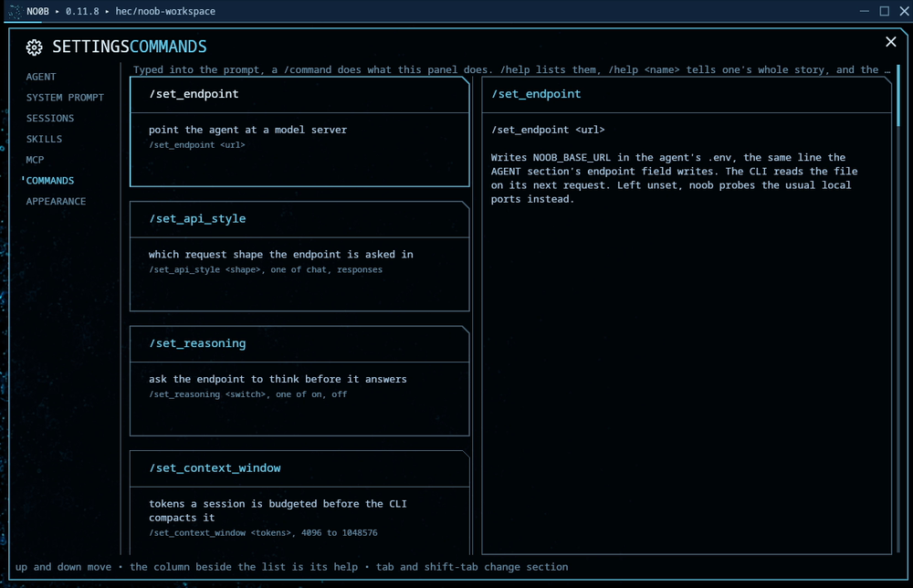Switch to the SKILLS section
Screen dimensions: 913x588
[x=44, y=139]
